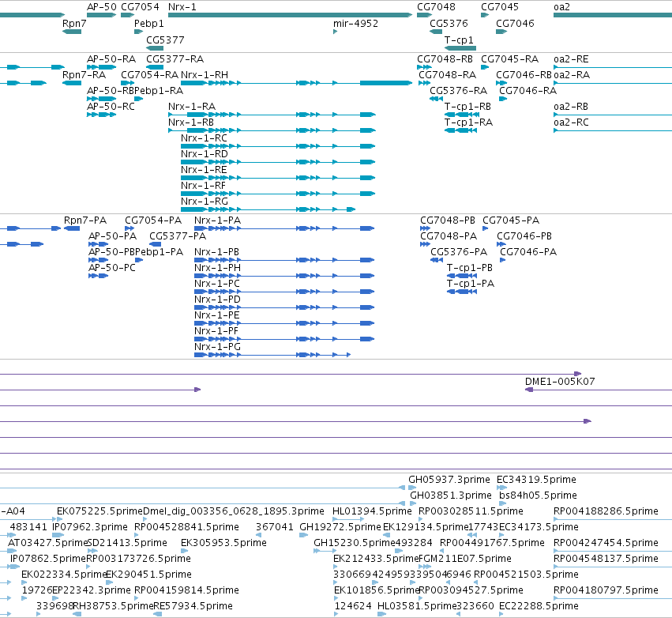The width and height of the screenshot is (672, 618).
Task: Open protein Nrx-1-PA label
Action: tap(218, 220)
